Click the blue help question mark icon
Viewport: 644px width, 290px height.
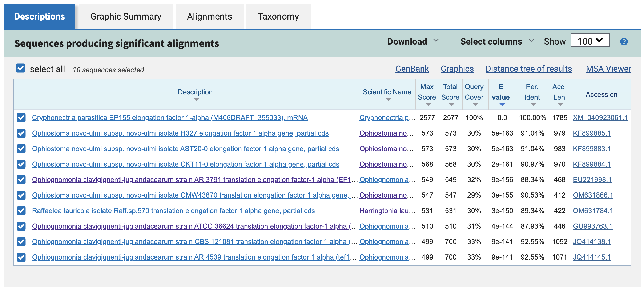coord(624,41)
